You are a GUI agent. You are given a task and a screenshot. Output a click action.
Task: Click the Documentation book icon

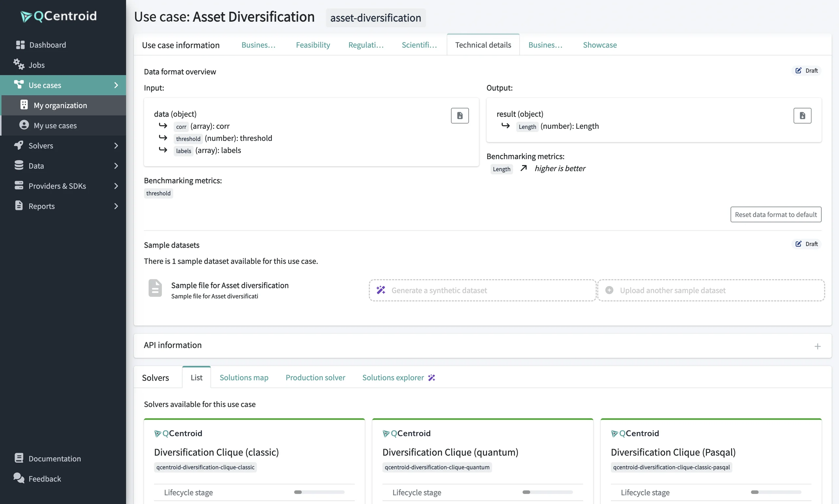click(19, 458)
